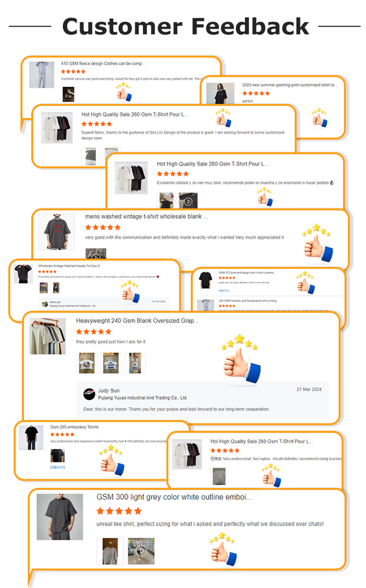Viewport: 366px width, 588px height.
Task: Click thumbs-up icon in 410 GSM fleece review
Action: [x=124, y=92]
